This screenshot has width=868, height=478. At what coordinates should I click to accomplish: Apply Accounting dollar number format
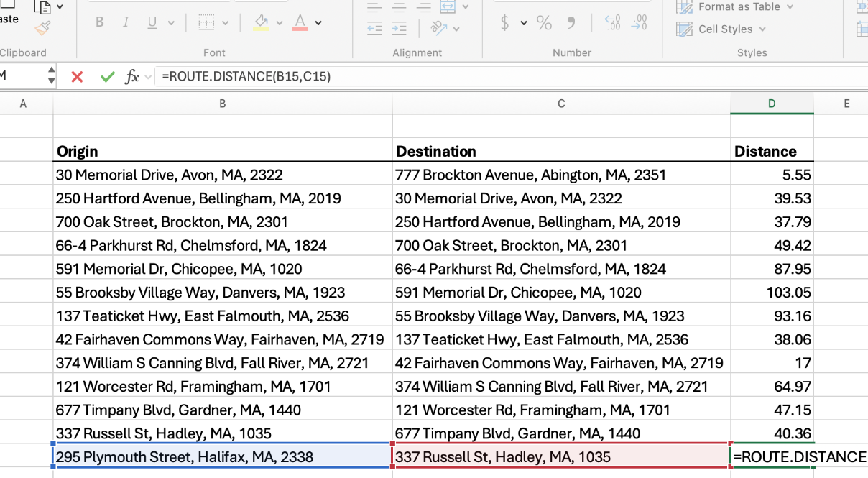point(505,23)
